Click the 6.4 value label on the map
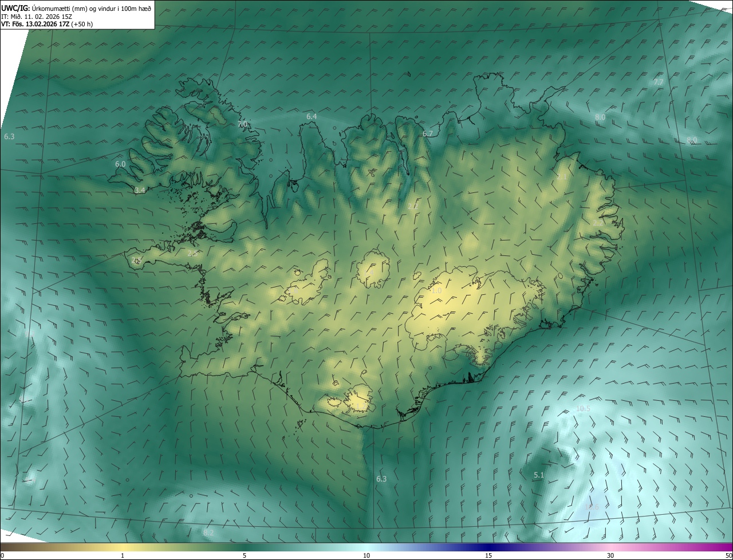Screen dimensions: 733x560 pos(312,116)
